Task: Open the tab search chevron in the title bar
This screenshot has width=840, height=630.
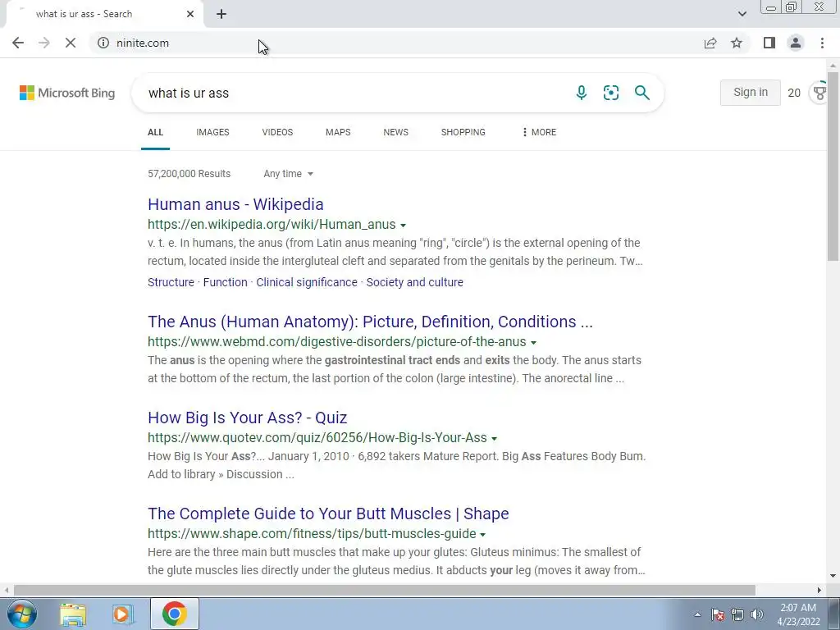Action: tap(742, 14)
